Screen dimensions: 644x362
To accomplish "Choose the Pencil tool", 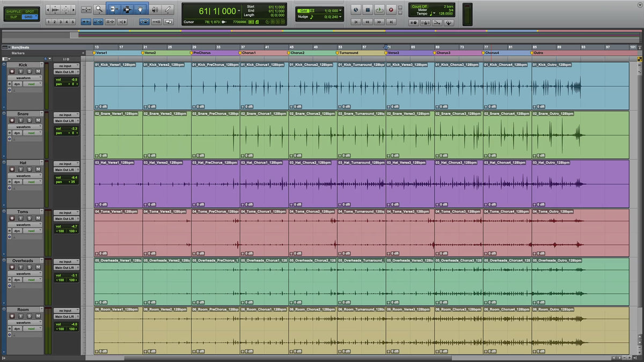I will pyautogui.click(x=169, y=9).
